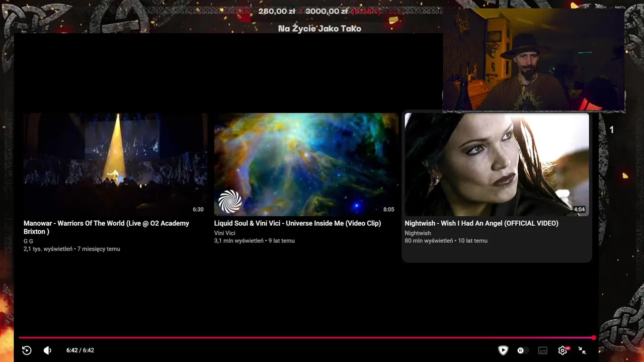644x362 pixels.
Task: Open the Vini Vici channel name
Action: (224, 233)
